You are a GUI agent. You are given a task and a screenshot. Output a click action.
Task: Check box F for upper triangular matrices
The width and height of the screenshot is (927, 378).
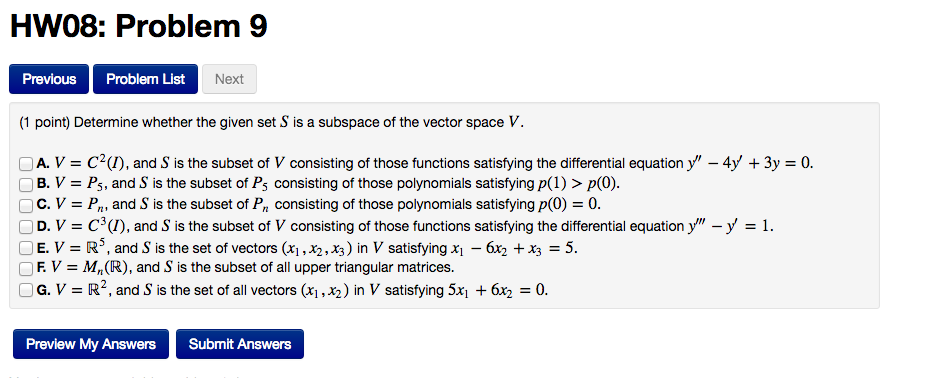25,269
